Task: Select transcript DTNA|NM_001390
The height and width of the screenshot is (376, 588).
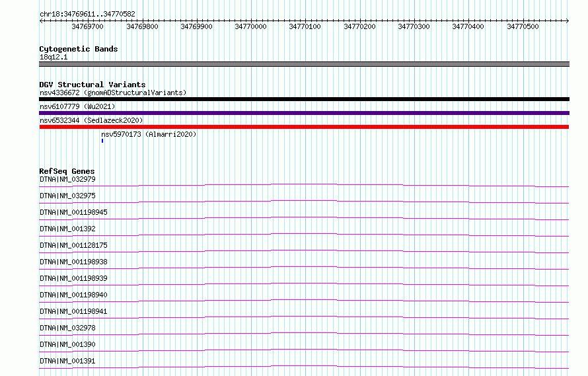Action: point(67,344)
